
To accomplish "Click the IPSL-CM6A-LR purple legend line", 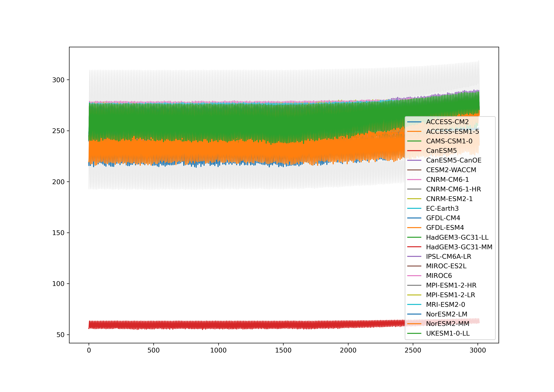I will click(414, 256).
